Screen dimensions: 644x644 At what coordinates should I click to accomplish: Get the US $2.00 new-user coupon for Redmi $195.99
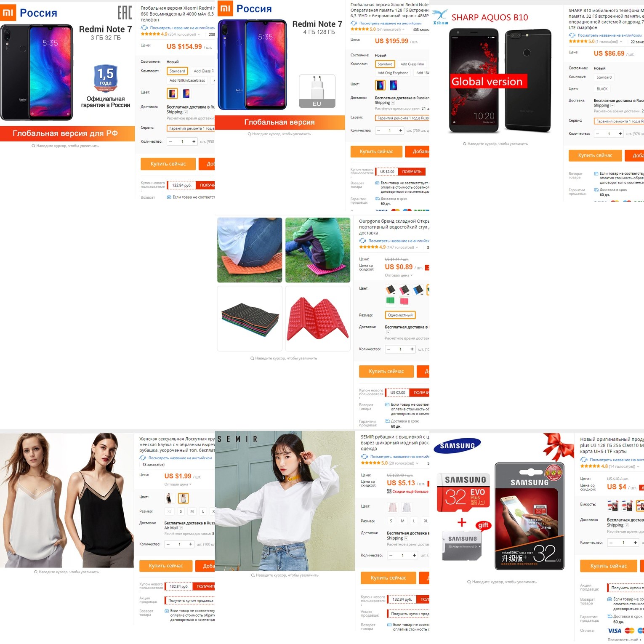click(412, 172)
